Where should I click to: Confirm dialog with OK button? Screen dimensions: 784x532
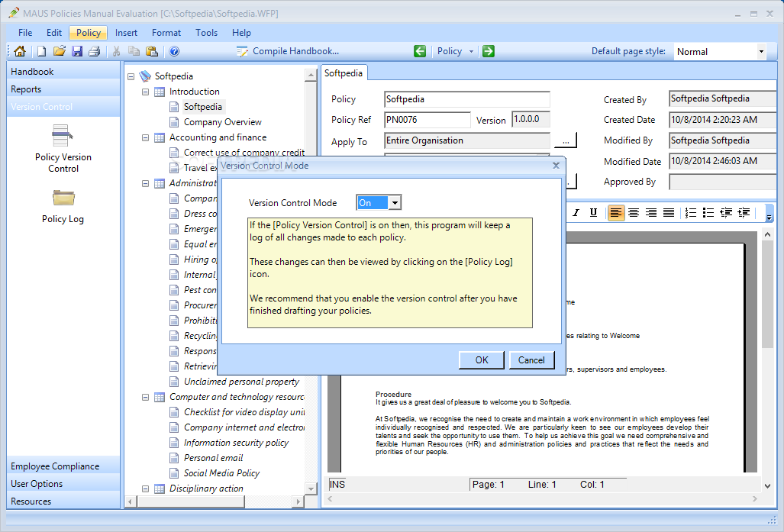click(x=482, y=360)
